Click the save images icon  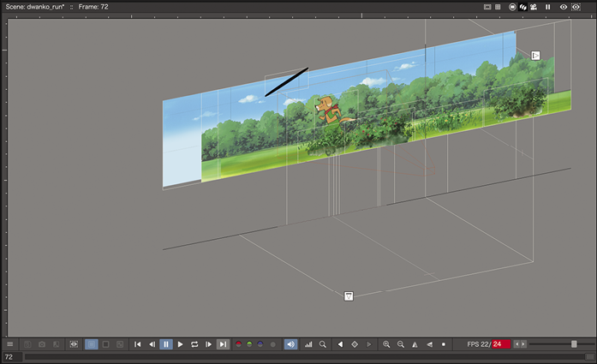[27, 344]
